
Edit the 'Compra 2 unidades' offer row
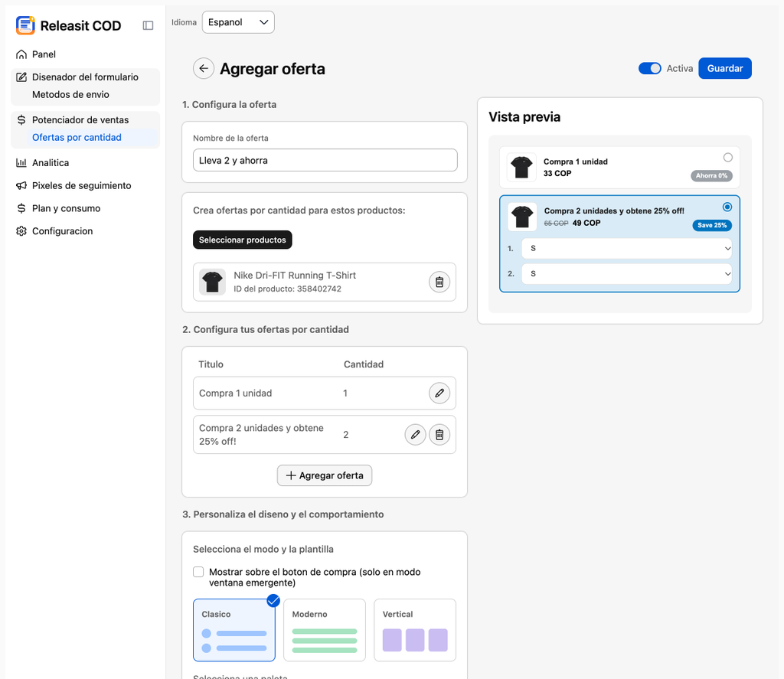(415, 435)
